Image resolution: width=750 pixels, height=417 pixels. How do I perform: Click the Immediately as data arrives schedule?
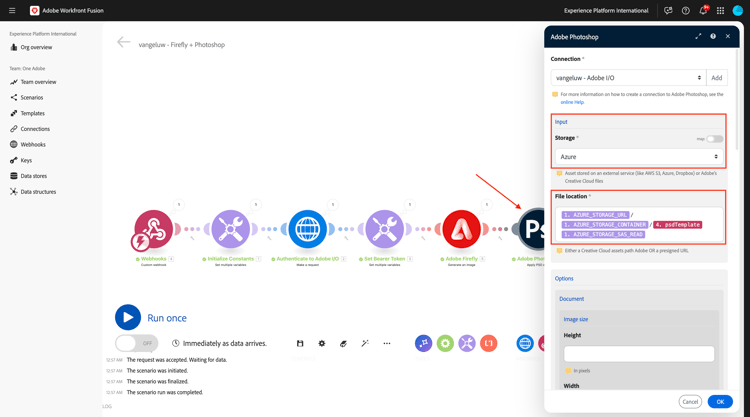pos(219,343)
